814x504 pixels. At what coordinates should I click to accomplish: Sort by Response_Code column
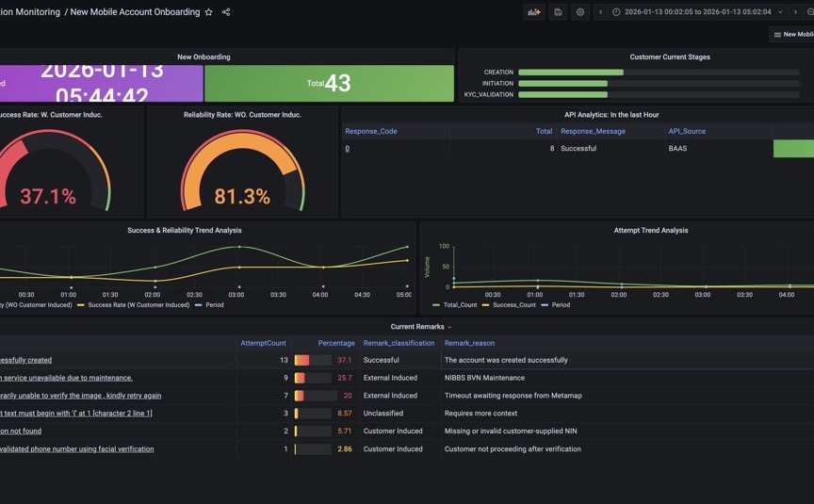pyautogui.click(x=371, y=131)
